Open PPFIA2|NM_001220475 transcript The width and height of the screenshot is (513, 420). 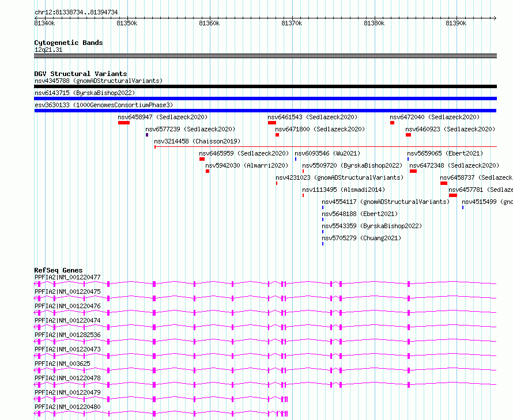[265, 298]
